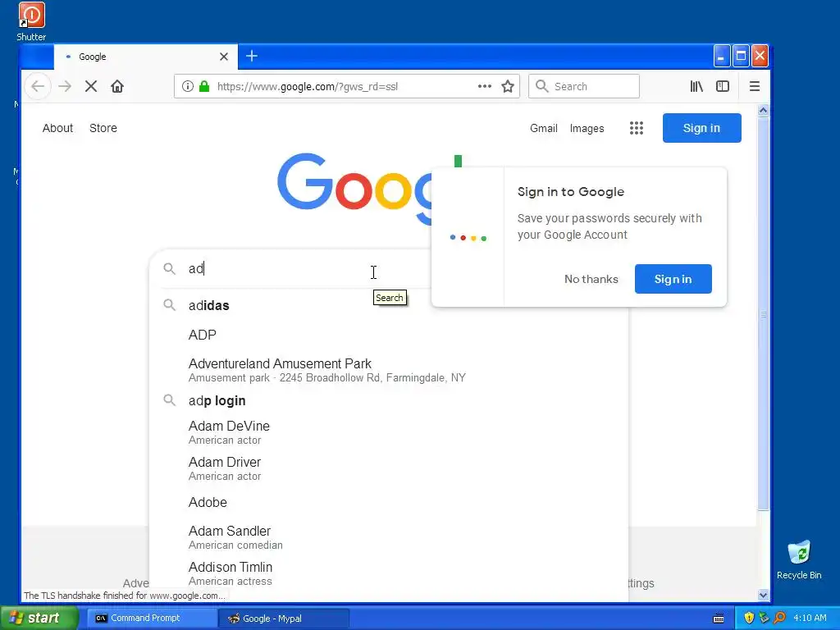Click the security shield tray icon
The height and width of the screenshot is (630, 840).
tap(749, 618)
